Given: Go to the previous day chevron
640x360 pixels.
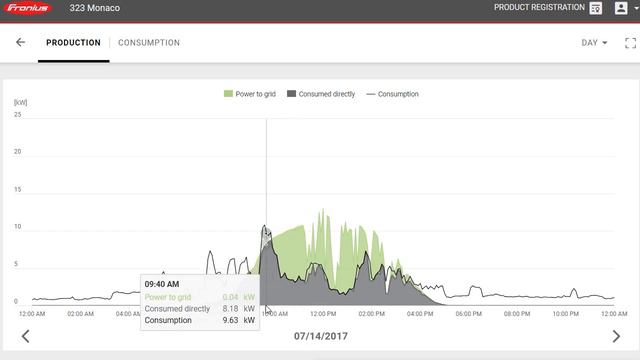Looking at the screenshot, I should pos(25,336).
